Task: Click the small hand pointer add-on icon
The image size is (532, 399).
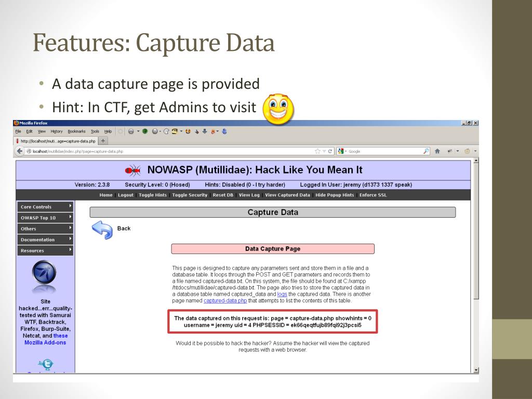Action: 197,131
